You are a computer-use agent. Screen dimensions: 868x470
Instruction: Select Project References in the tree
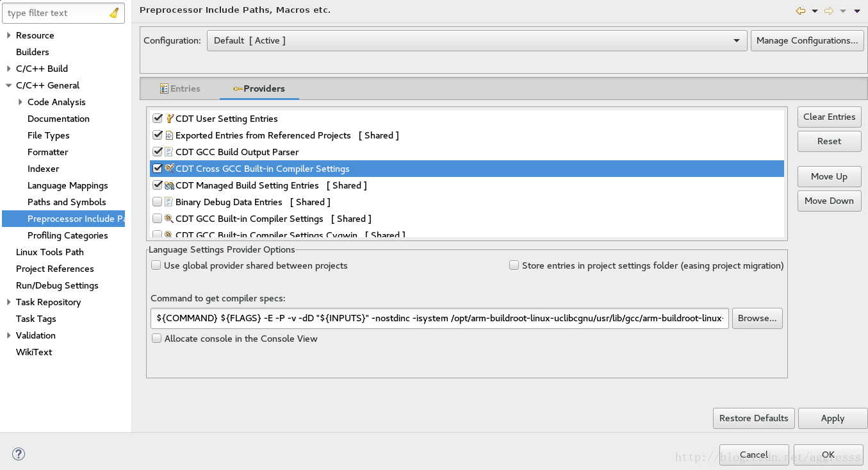click(55, 269)
